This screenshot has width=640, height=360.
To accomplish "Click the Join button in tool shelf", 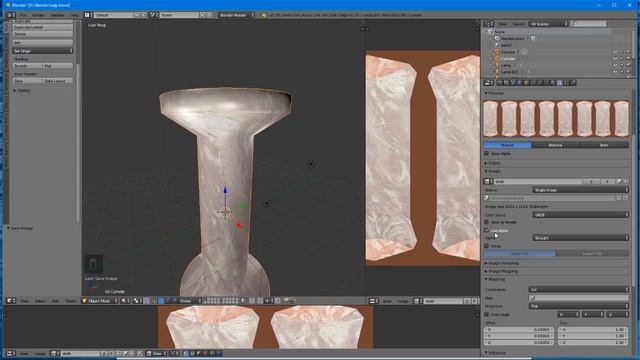I will click(x=43, y=42).
